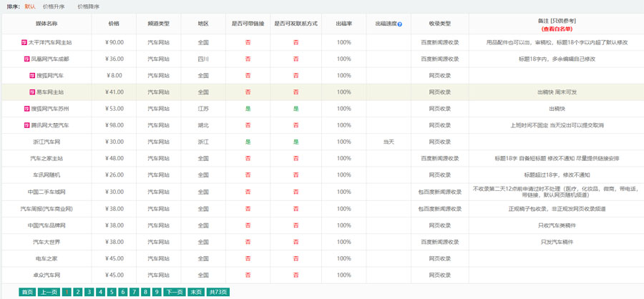Go to the 下一页 page

coord(175,292)
